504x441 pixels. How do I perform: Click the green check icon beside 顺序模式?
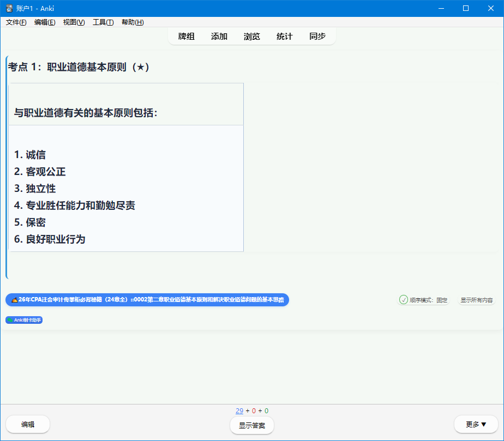click(404, 300)
